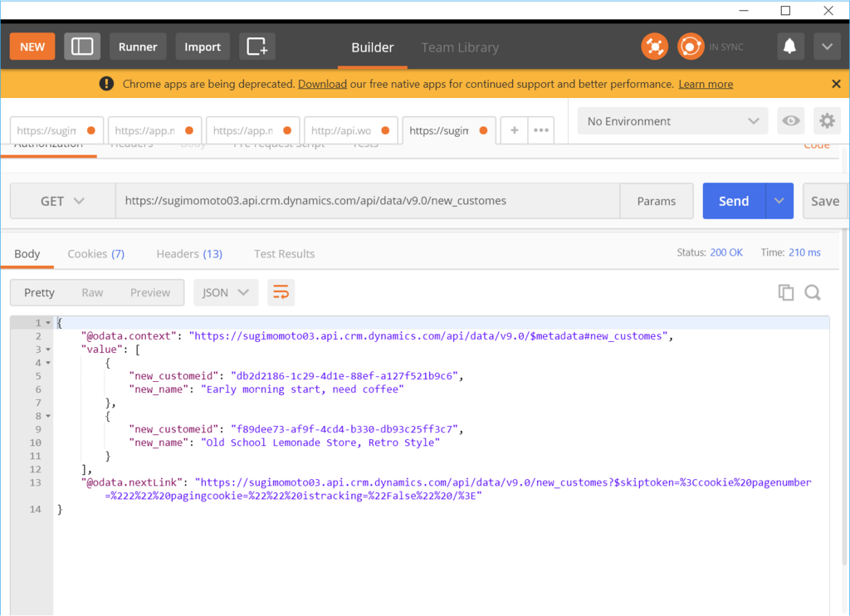Click the warning exclamation icon
Viewport: 850px width, 616px height.
106,84
